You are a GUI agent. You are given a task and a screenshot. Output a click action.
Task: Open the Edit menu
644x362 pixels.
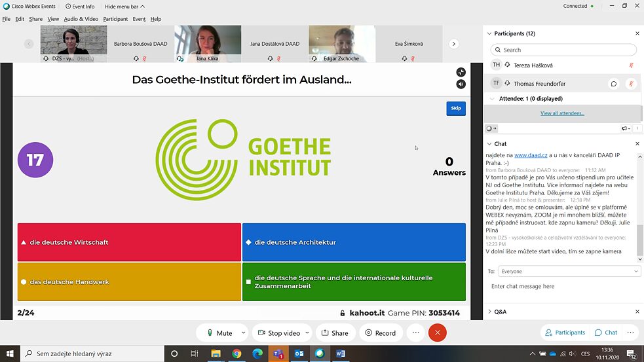pos(20,19)
